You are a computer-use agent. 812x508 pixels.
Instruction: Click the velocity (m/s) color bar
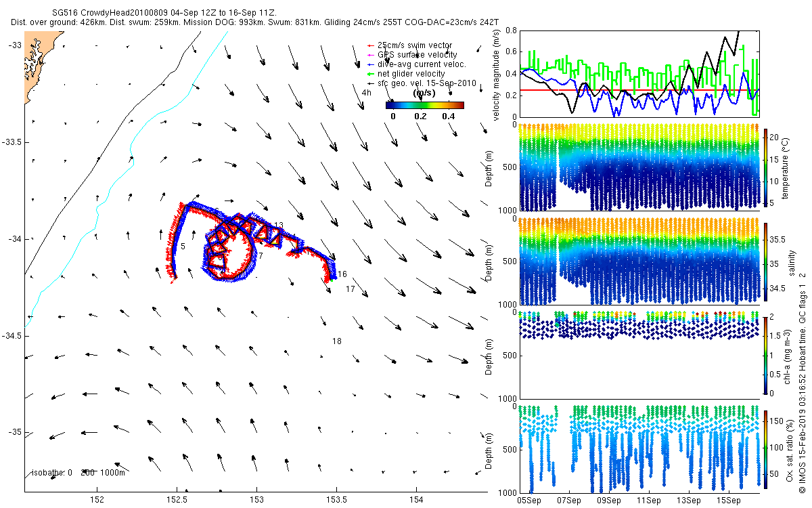[x=425, y=105]
